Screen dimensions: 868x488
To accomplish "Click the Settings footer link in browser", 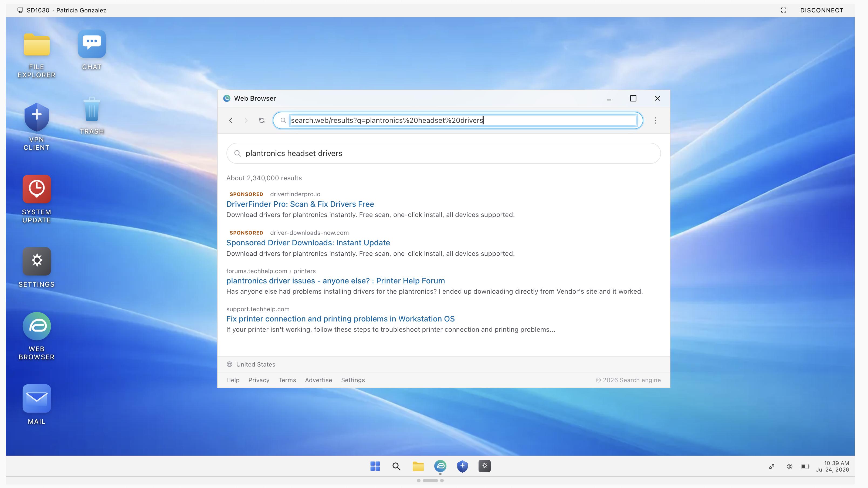I will 353,380.
